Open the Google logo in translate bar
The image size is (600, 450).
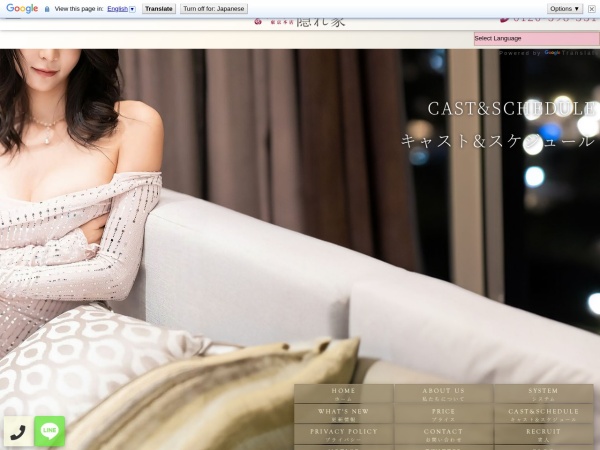(x=22, y=8)
